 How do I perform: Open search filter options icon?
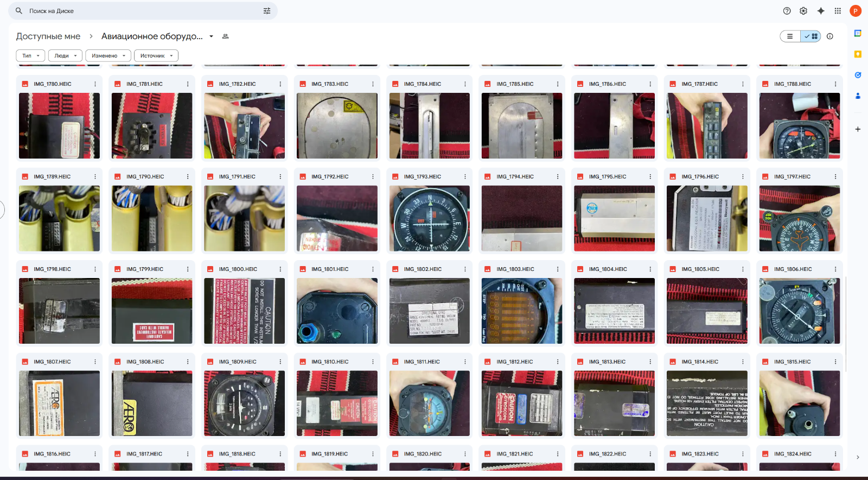click(x=267, y=11)
